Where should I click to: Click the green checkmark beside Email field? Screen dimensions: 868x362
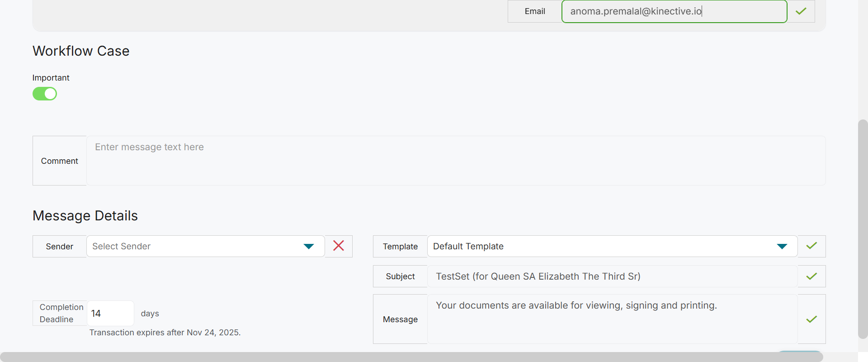(801, 11)
